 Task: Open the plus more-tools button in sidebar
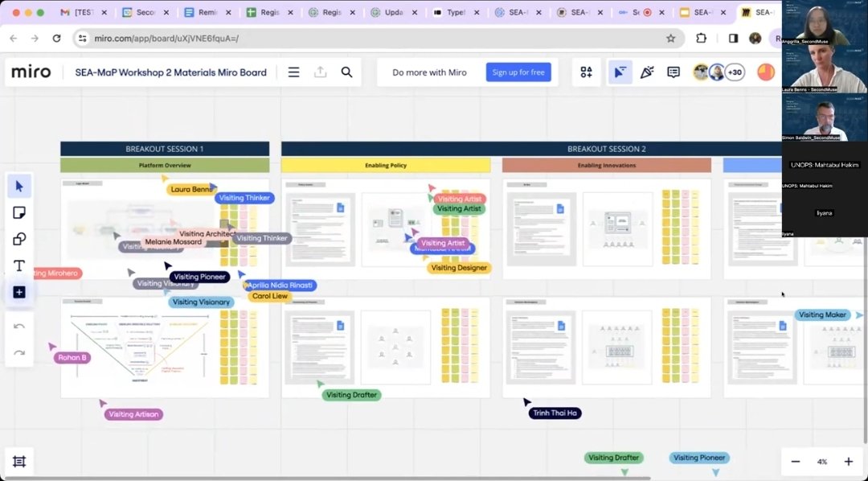point(19,292)
